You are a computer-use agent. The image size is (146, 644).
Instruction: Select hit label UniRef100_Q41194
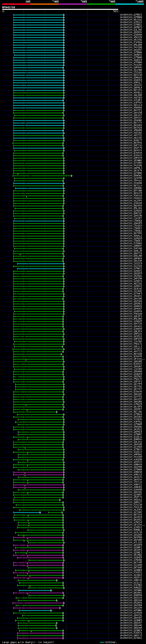pyautogui.click(x=131, y=608)
